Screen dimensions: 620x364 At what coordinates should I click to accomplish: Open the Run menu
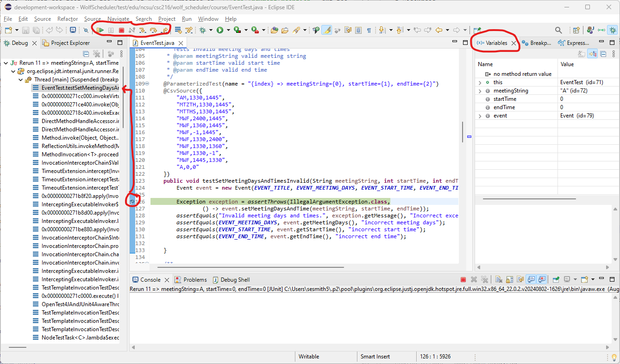coord(187,19)
